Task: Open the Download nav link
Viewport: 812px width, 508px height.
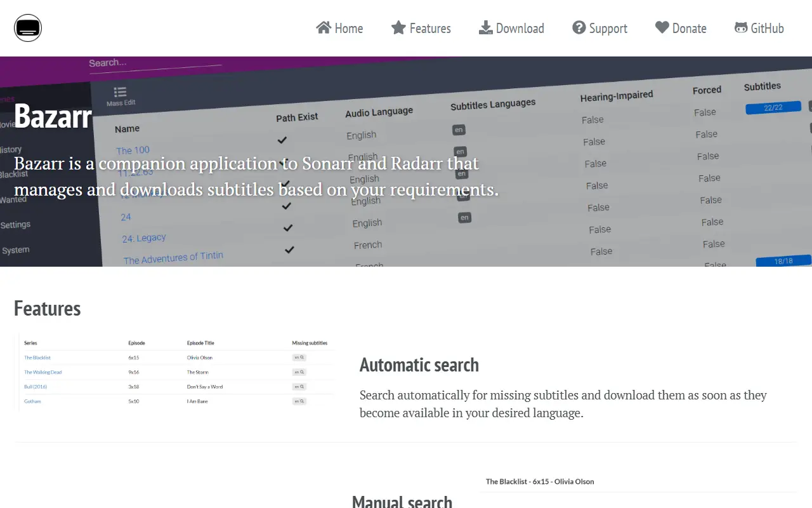Action: pyautogui.click(x=511, y=28)
